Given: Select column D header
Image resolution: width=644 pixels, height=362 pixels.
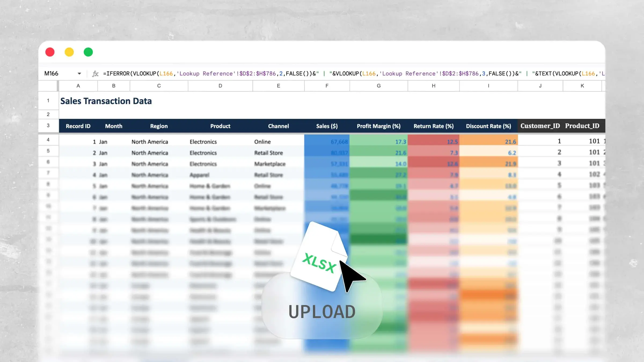Looking at the screenshot, I should click(x=220, y=86).
